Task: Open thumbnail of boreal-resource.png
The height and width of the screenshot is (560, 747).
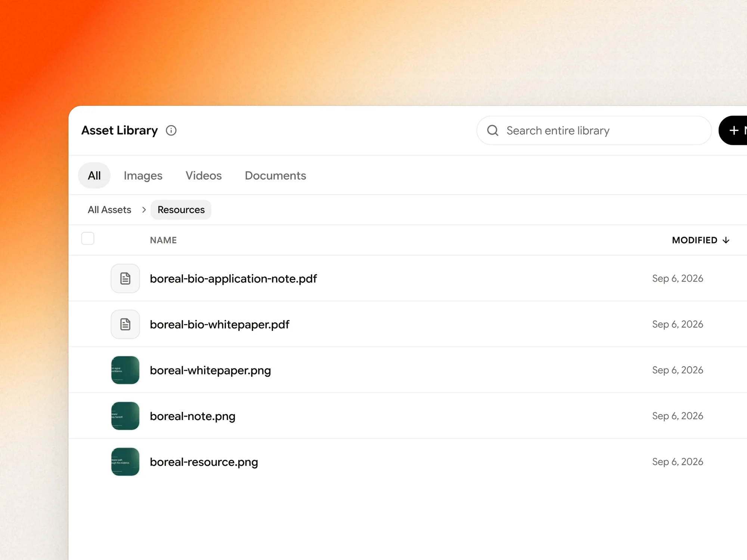Action: pos(125,462)
